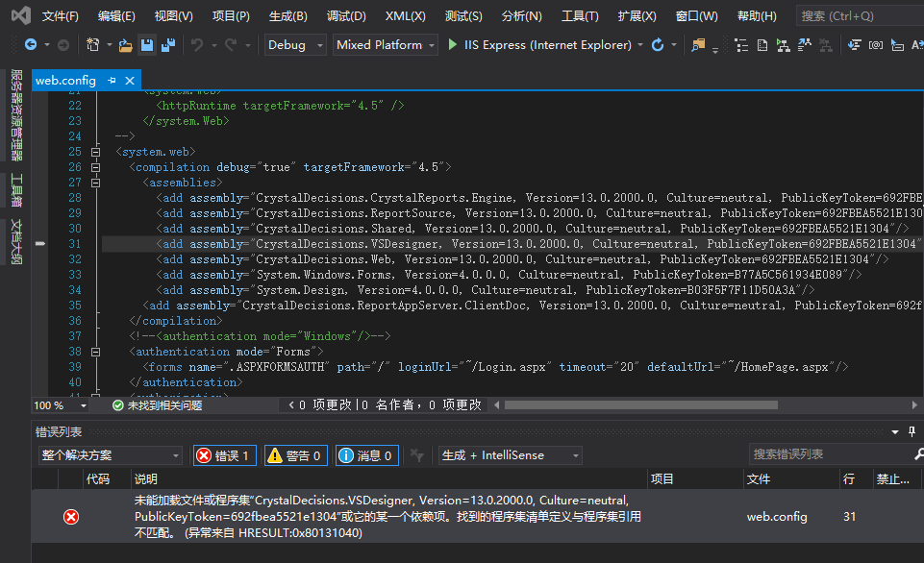
Task: Collapse the system.web node on line 25
Action: pyautogui.click(x=95, y=152)
